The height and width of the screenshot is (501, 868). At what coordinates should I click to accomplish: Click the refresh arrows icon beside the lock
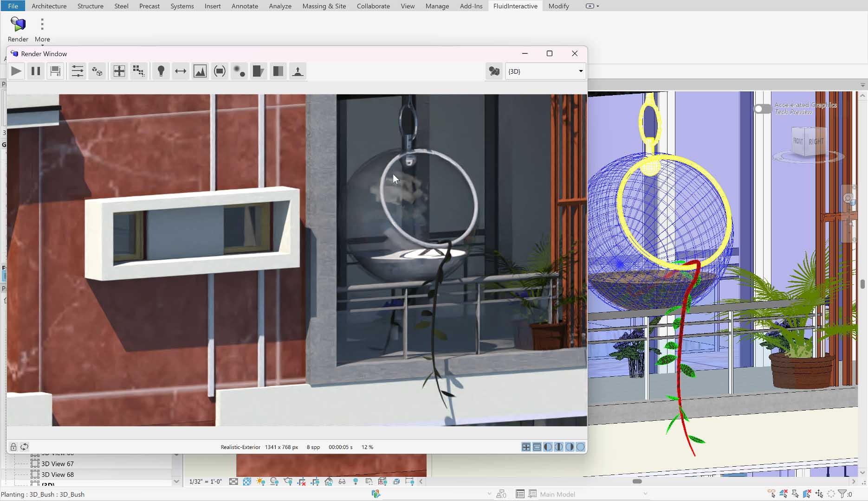25,447
